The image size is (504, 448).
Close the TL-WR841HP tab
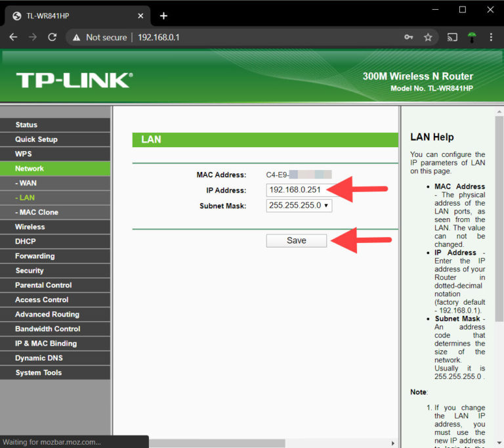point(140,16)
